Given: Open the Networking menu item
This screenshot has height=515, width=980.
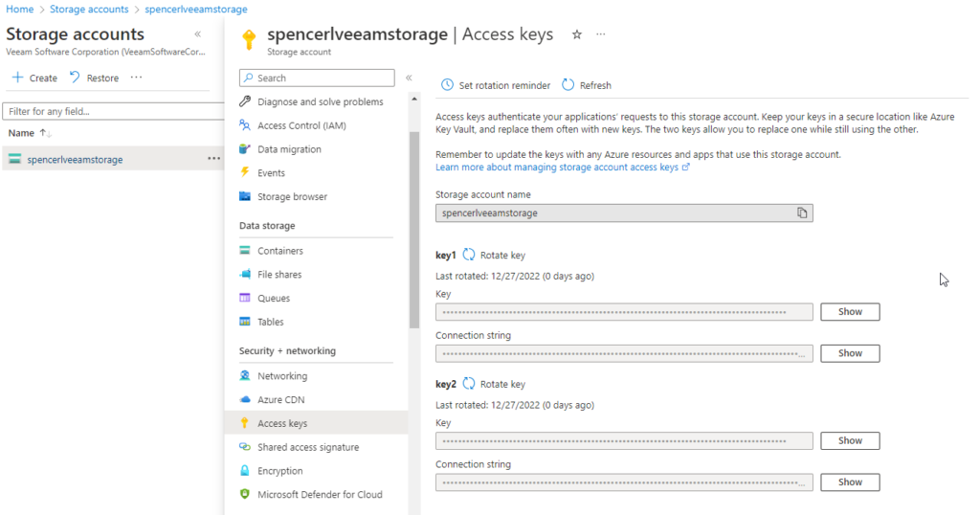Looking at the screenshot, I should (282, 375).
